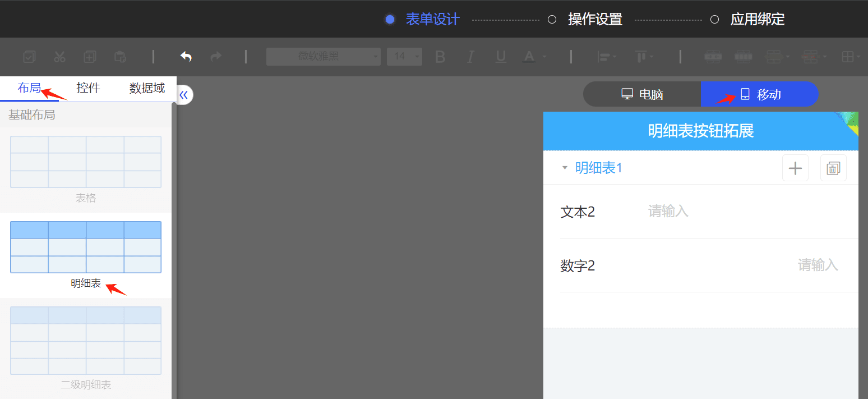868x399 pixels.
Task: Click the insert rows/columns icon
Action: [x=774, y=57]
